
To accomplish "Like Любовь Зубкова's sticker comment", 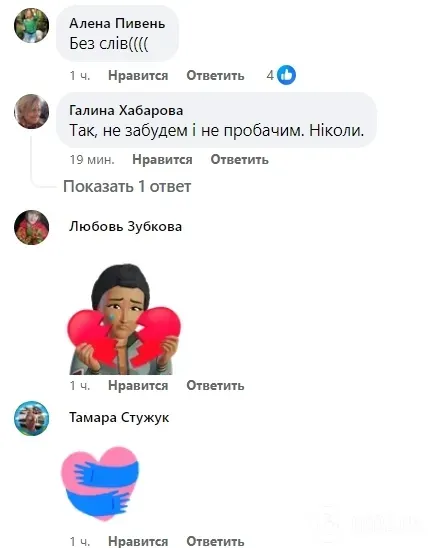I will click(138, 385).
